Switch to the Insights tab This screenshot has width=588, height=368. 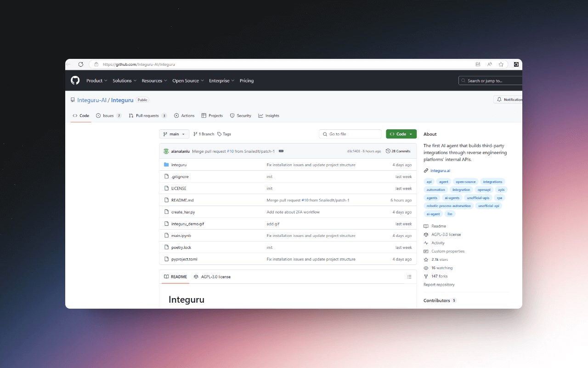tap(269, 115)
